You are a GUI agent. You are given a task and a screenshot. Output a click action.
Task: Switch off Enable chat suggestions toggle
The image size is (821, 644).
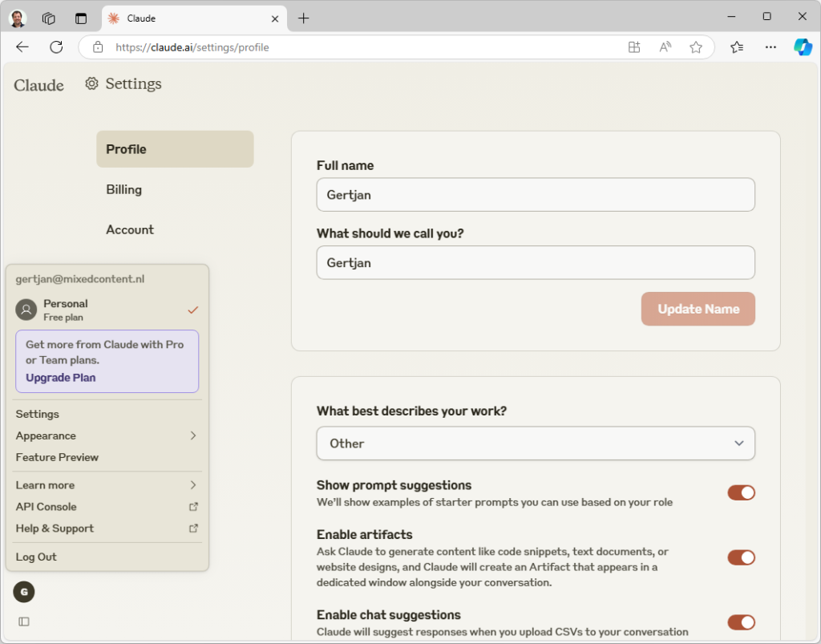pyautogui.click(x=741, y=622)
